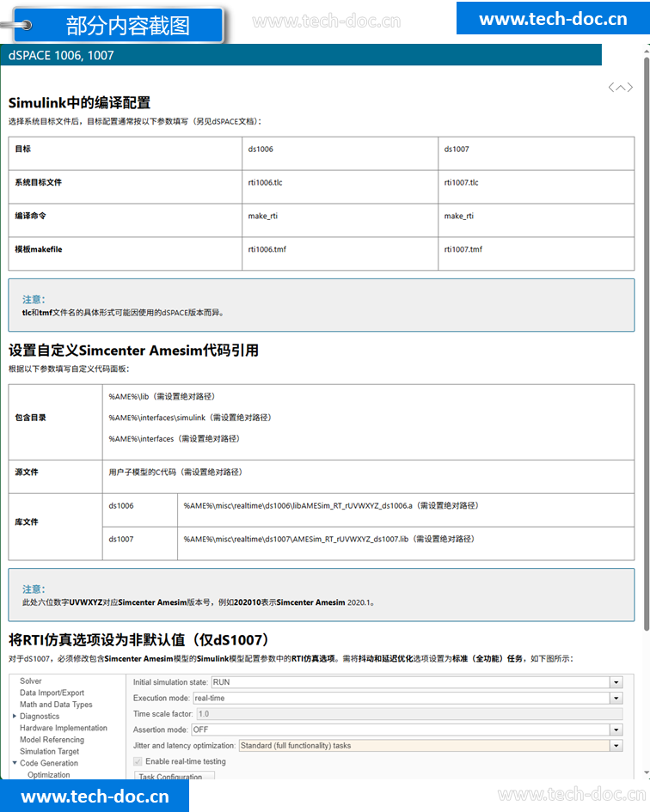Click the rti1007.tlc cell

click(x=536, y=187)
